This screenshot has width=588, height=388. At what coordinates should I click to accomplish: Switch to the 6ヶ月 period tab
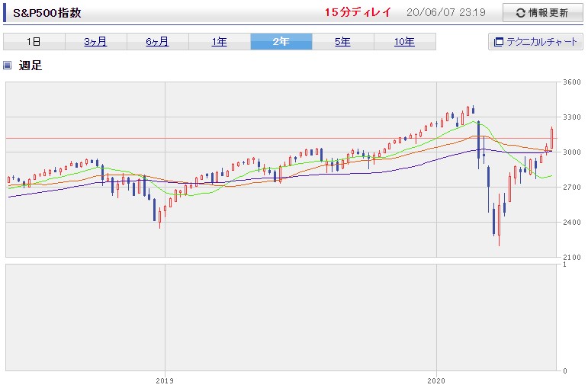pos(158,42)
